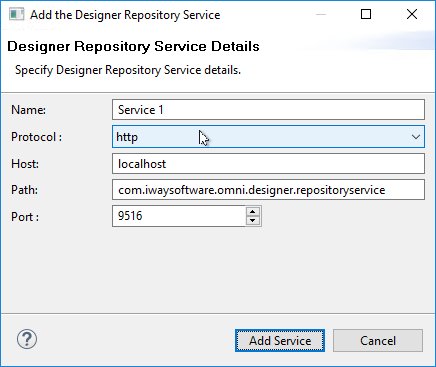The height and width of the screenshot is (367, 436).
Task: Click the Protocol : label
Action: coord(36,137)
